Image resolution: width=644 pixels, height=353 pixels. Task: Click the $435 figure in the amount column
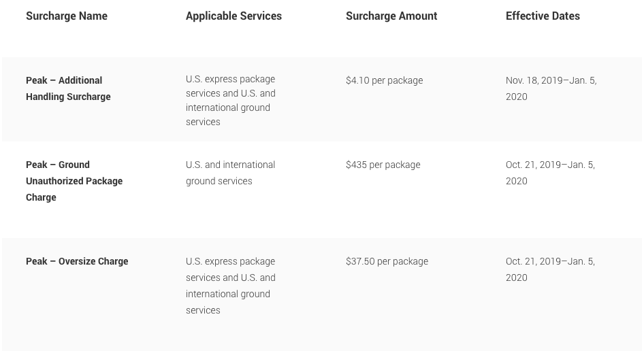(x=356, y=165)
